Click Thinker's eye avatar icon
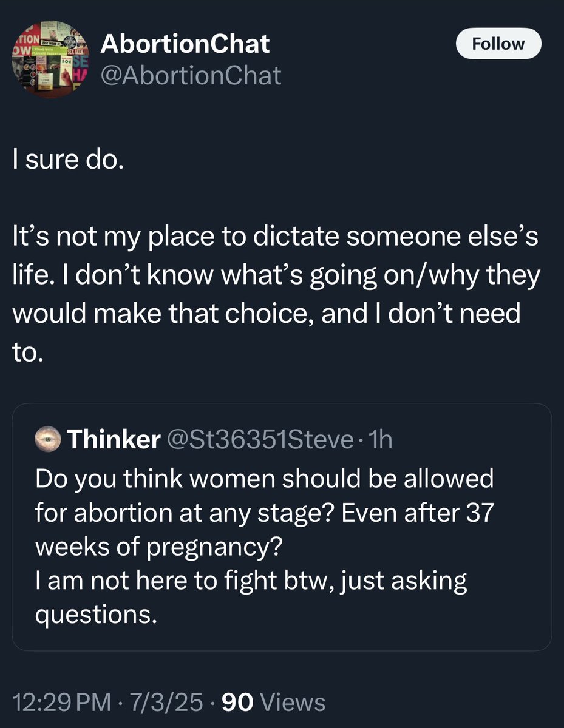The width and height of the screenshot is (564, 728). (x=47, y=440)
